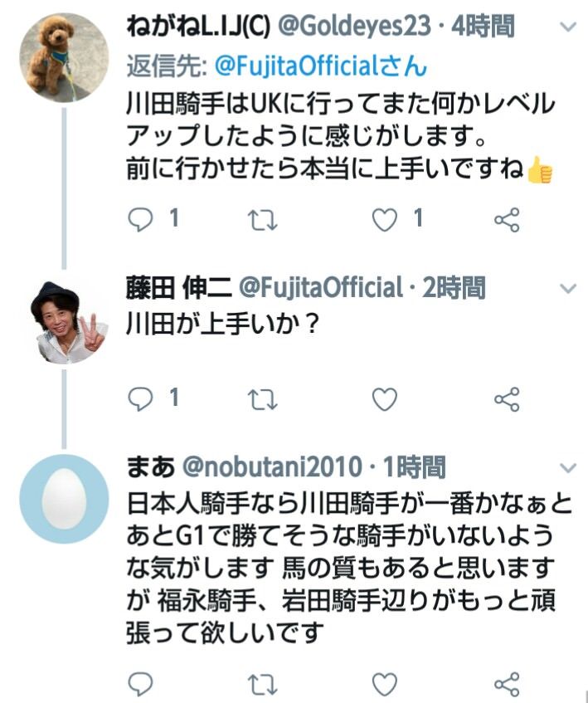Reply to まあ's tweet
This screenshot has height=703, width=588.
(x=142, y=684)
